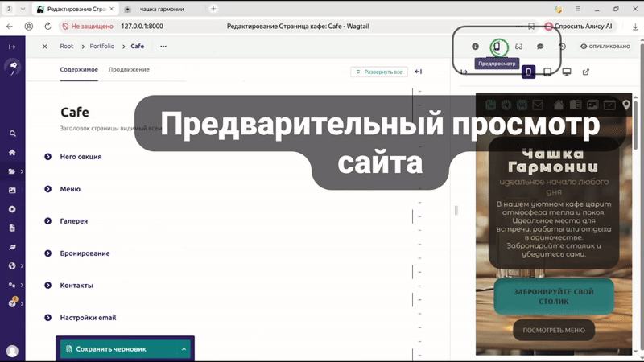
Task: Click the browser back arrow
Action: point(10,27)
